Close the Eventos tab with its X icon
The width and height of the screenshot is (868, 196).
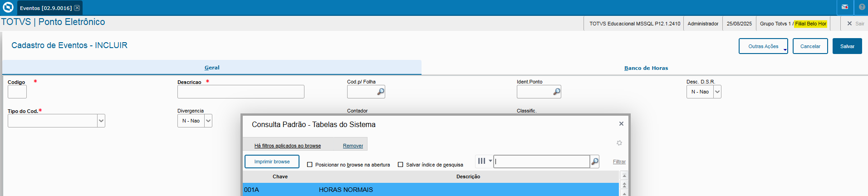click(77, 8)
